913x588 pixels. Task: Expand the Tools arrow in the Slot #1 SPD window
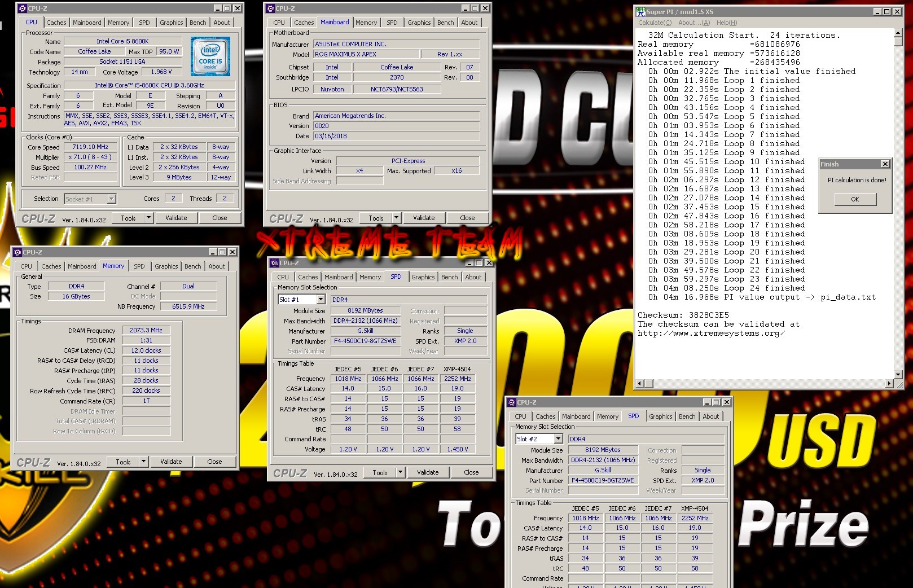(x=400, y=472)
